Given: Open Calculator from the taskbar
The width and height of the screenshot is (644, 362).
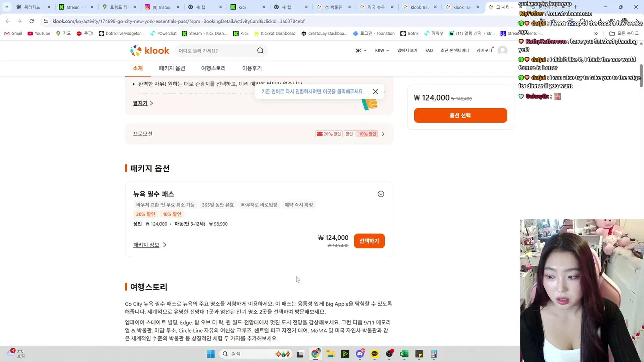Looking at the screenshot, I should 433,354.
